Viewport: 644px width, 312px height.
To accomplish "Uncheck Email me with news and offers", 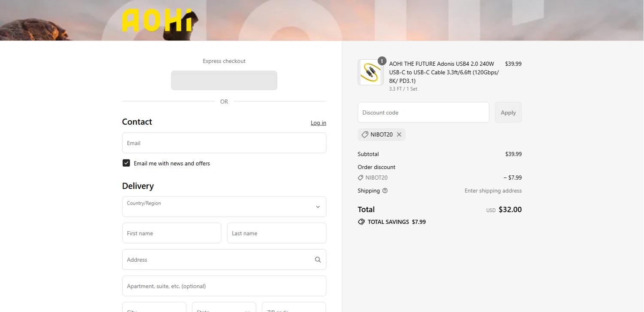I will [x=126, y=163].
